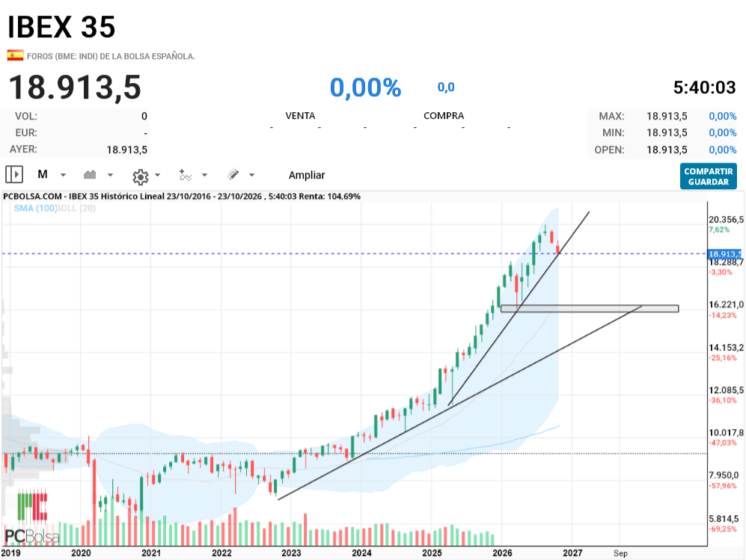The width and height of the screenshot is (746, 560).
Task: Select the gray horizontal rectangle drawing
Action: click(x=590, y=309)
